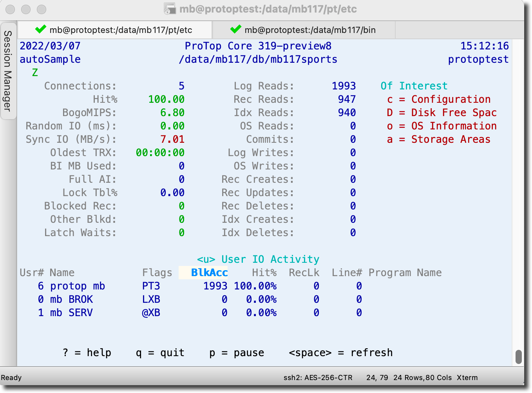Click the PT3 flags value

click(x=151, y=286)
